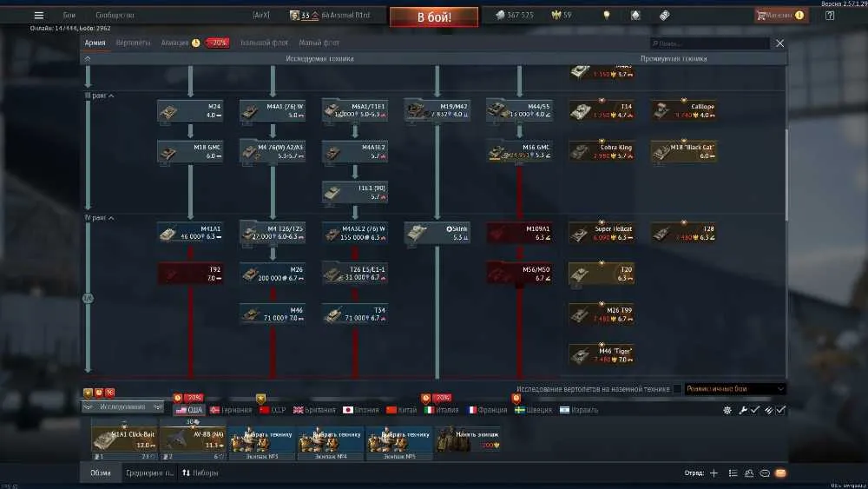Open the orange mail icon

point(780,473)
